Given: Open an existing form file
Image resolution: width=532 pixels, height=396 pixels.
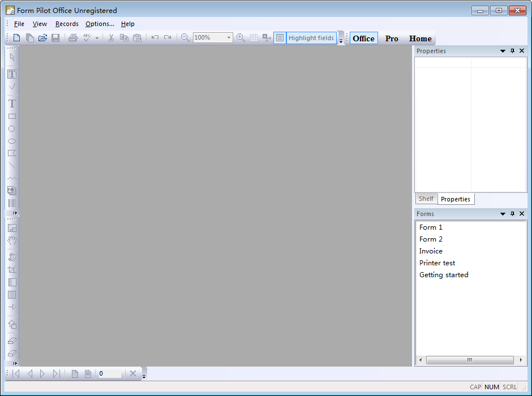Looking at the screenshot, I should pos(42,37).
